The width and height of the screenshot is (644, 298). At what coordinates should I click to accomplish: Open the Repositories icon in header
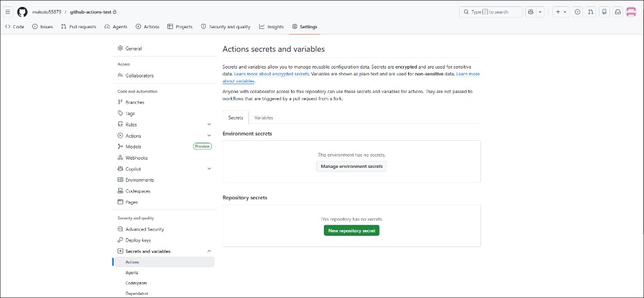point(604,12)
